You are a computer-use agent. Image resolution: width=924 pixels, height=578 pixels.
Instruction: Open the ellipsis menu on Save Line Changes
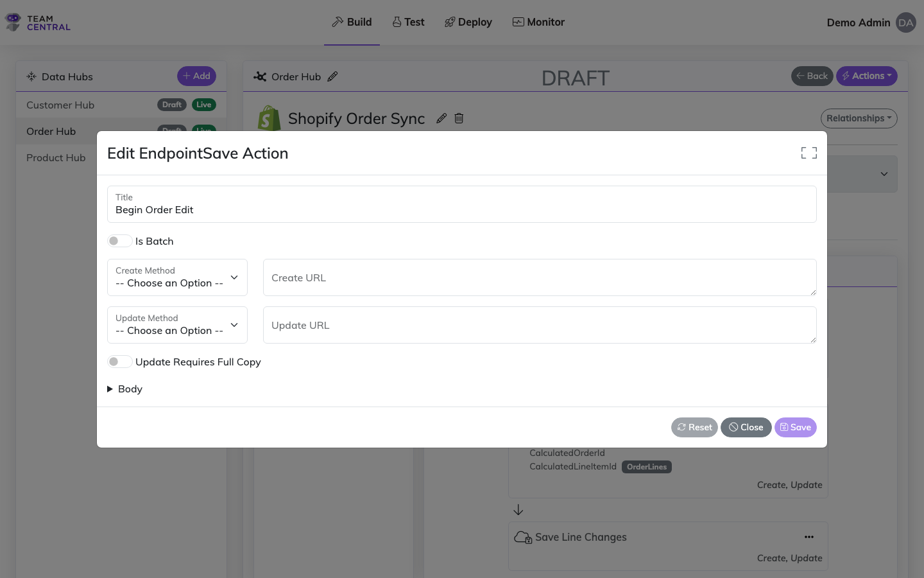[809, 537]
